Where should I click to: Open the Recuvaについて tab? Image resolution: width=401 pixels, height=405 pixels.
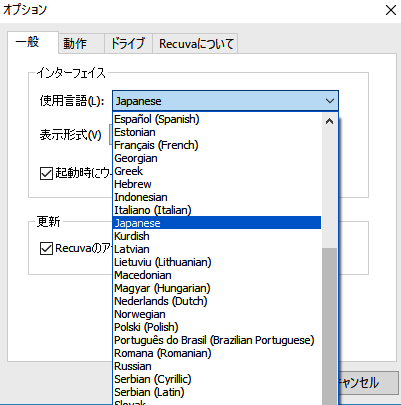click(195, 43)
